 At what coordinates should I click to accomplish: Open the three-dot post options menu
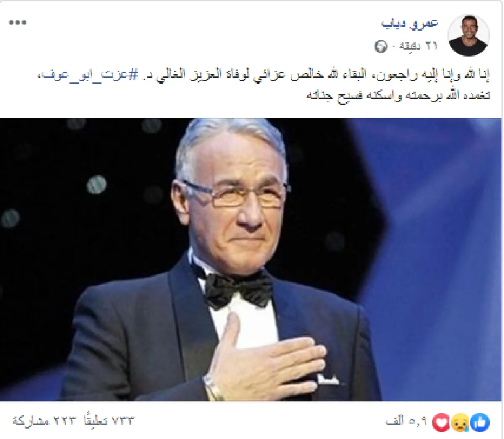tap(18, 23)
